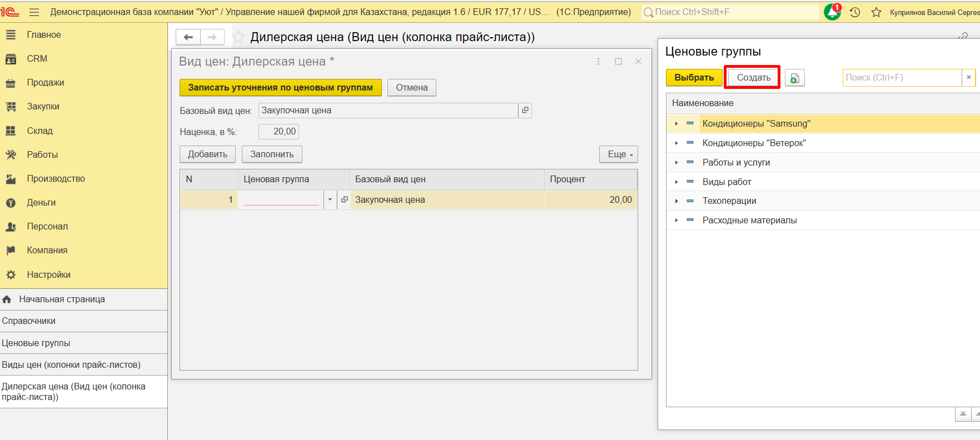Click the back navigation arrow

(x=188, y=37)
